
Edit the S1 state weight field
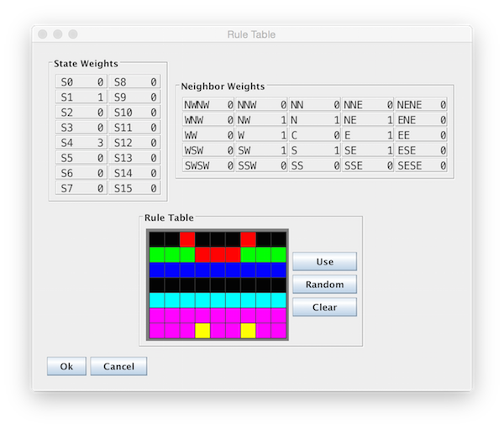[81, 97]
